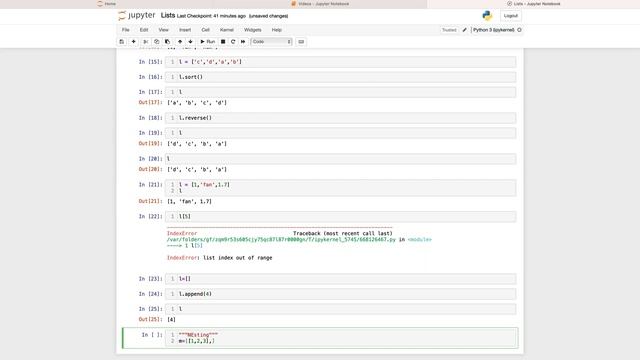Click into cell In [21] with 'fan' list
This screenshot has height=360, width=640.
pyautogui.click(x=340, y=187)
